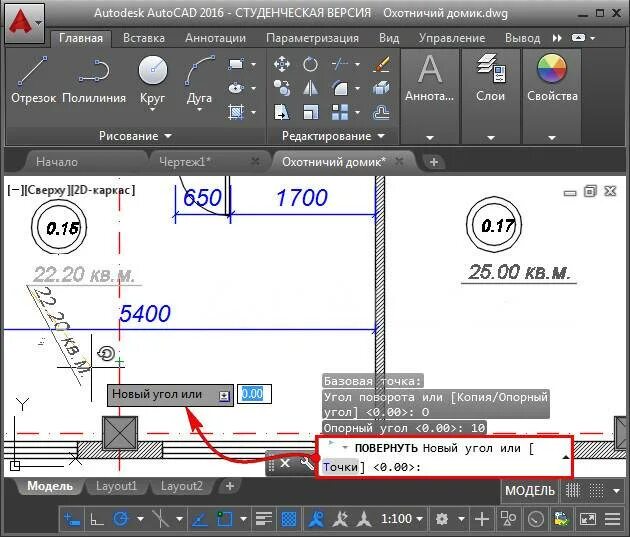
Task: Open status bar customization hamburger menu
Action: (x=613, y=519)
